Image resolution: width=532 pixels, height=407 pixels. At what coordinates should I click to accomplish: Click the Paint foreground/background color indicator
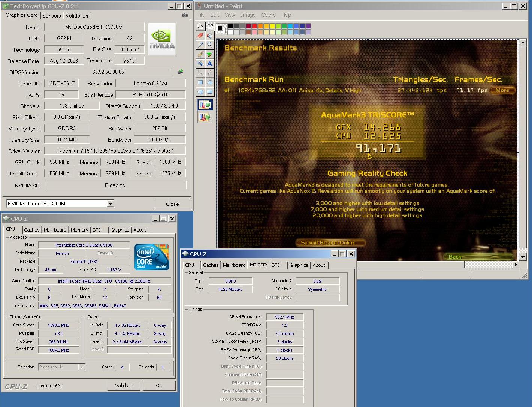click(x=221, y=28)
